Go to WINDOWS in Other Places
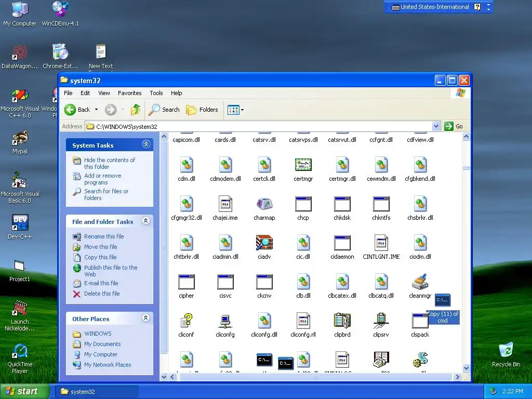Viewport: 532px width, 399px height. (98, 334)
